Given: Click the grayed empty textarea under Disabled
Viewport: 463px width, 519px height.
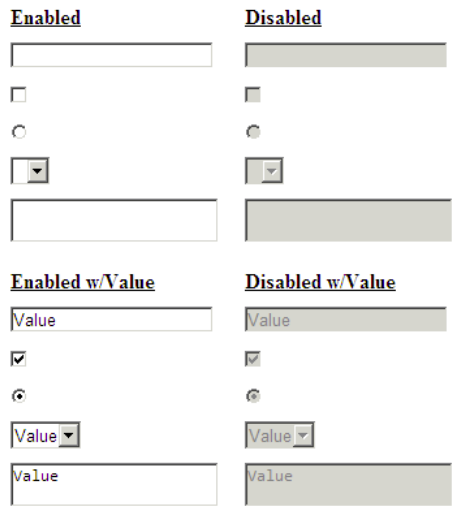Looking at the screenshot, I should point(348,220).
